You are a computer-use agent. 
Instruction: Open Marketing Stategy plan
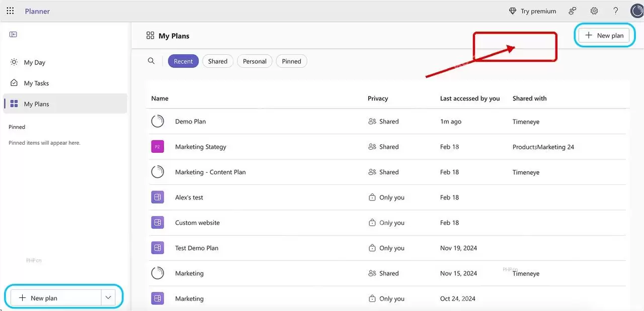coord(201,147)
